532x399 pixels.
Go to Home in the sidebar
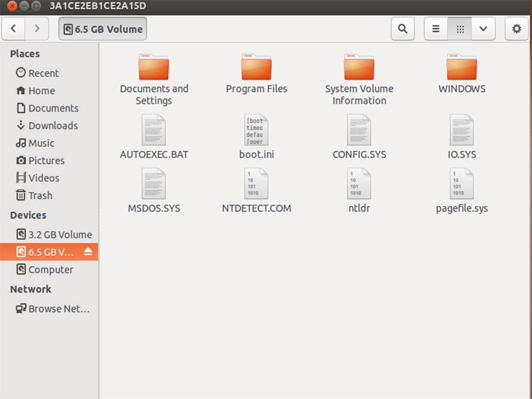click(x=49, y=90)
